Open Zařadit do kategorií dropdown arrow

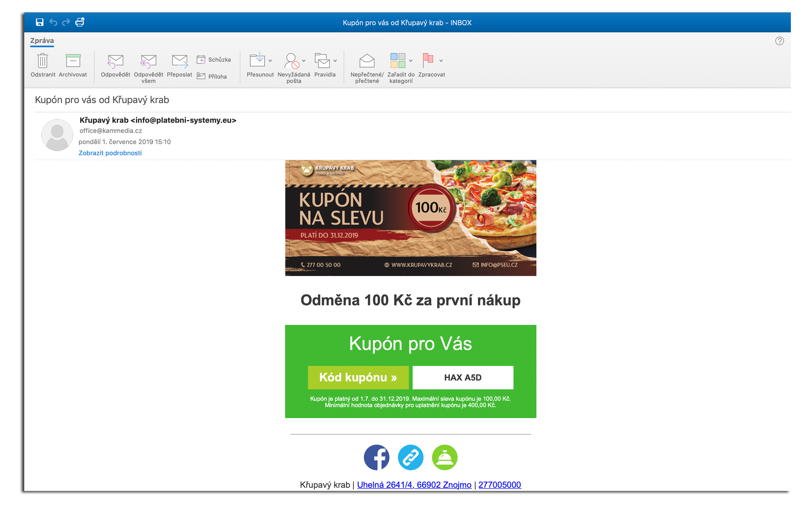click(411, 61)
